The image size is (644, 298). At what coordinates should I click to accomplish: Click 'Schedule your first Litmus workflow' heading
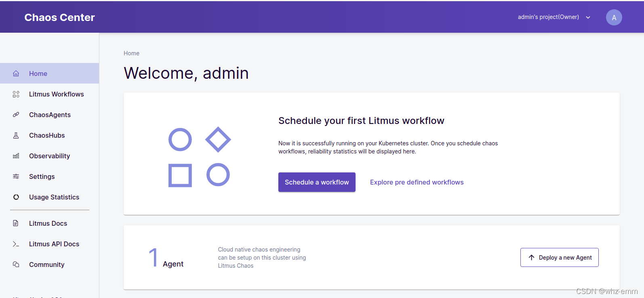point(361,121)
